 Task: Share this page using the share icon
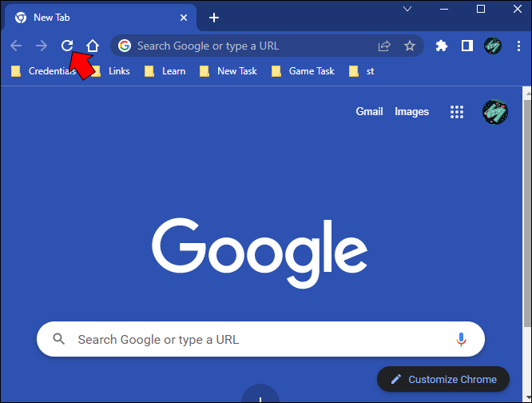(x=384, y=46)
